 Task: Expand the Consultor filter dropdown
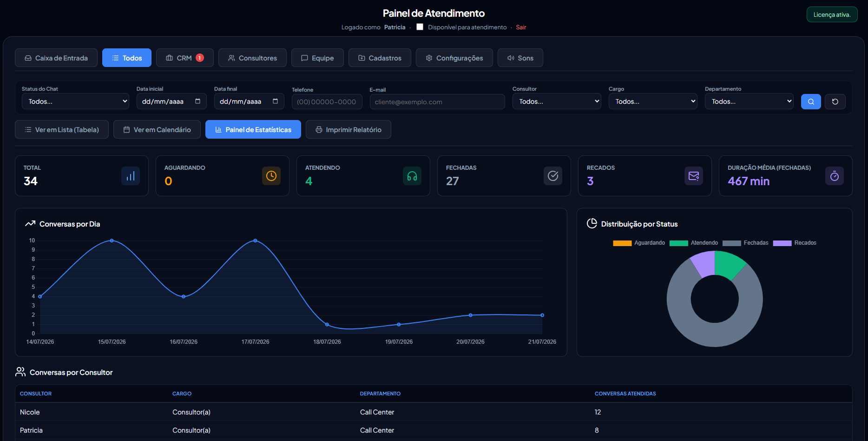click(x=557, y=101)
